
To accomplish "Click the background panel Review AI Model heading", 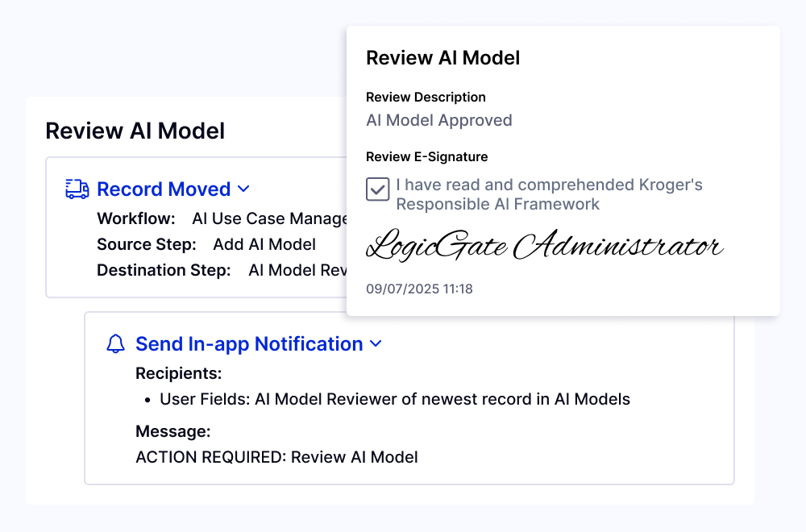I will [x=135, y=131].
